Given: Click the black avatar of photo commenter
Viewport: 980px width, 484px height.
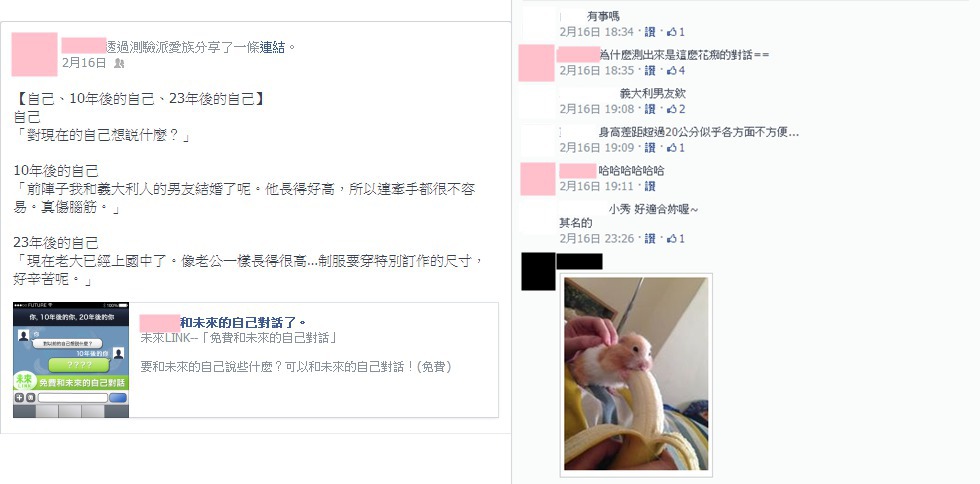Looking at the screenshot, I should pos(538,271).
